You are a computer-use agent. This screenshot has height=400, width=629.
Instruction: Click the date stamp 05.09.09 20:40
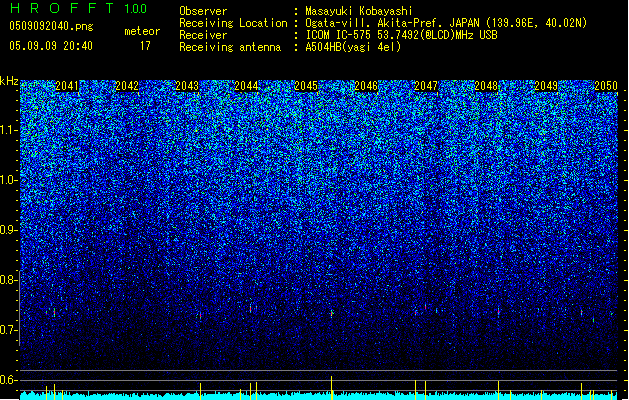(x=51, y=46)
